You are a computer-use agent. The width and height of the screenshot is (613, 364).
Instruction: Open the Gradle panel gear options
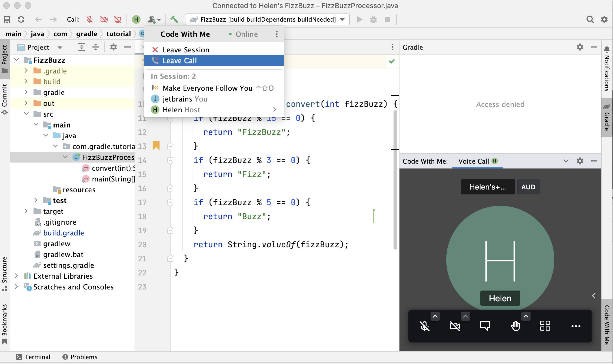click(x=580, y=47)
